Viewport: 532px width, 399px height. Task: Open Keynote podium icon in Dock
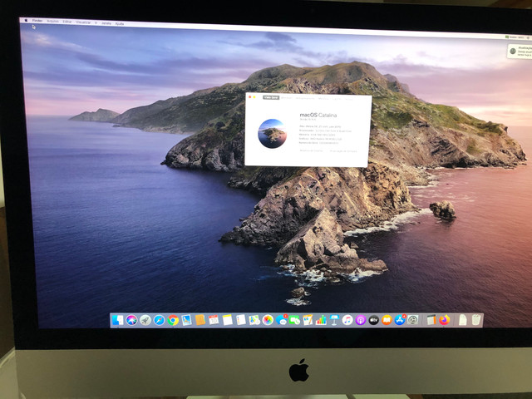[x=334, y=319]
